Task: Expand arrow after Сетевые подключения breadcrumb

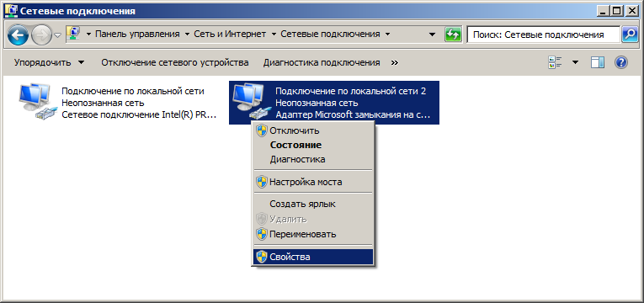Action: click(x=387, y=35)
